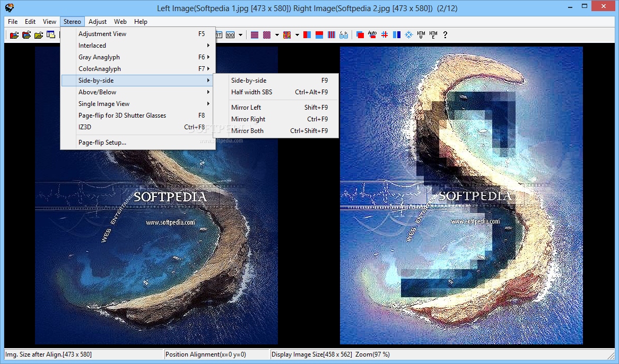Viewport: 619px width, 364px height.
Task: Click status text Img. Size after Align.[473 x 580]
Action: pyautogui.click(x=49, y=354)
